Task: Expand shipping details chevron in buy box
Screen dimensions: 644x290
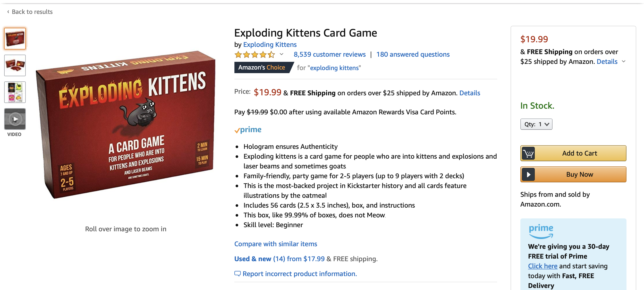Action: (x=624, y=62)
